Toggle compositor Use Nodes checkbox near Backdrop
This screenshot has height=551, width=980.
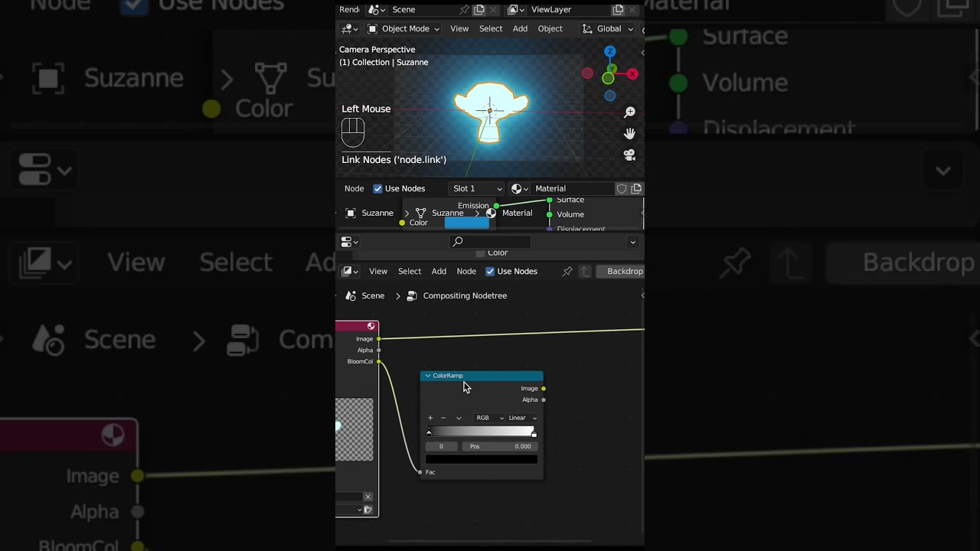pyautogui.click(x=490, y=272)
